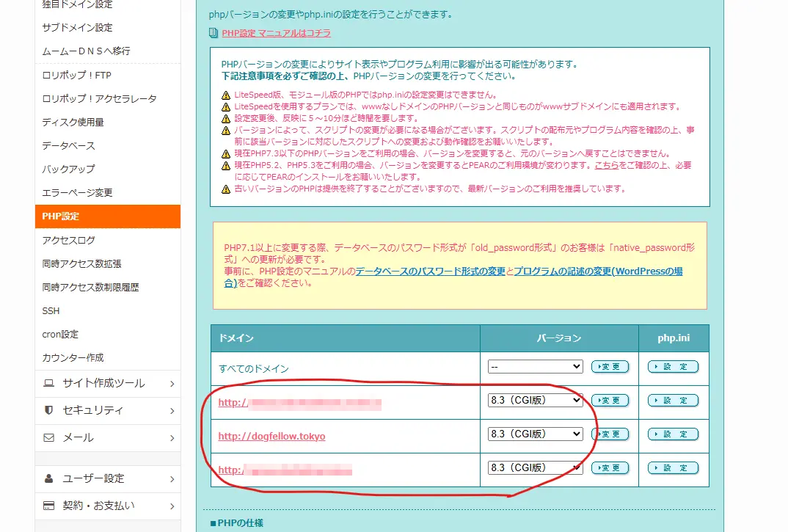Open アクセスログ from the sidebar

pyautogui.click(x=69, y=240)
